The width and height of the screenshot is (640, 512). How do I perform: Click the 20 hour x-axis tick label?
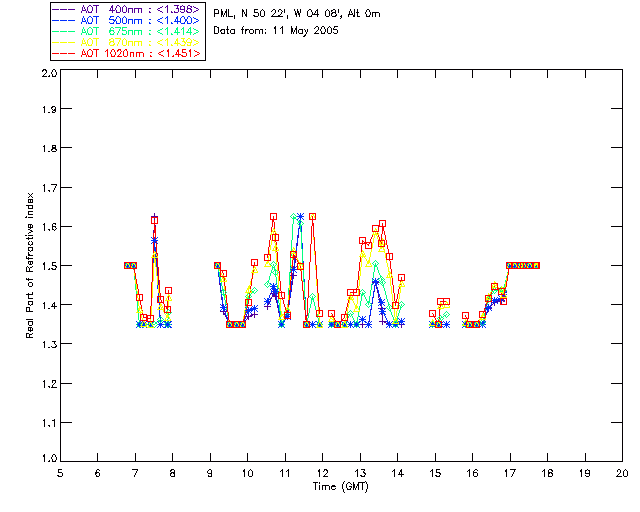(622, 473)
